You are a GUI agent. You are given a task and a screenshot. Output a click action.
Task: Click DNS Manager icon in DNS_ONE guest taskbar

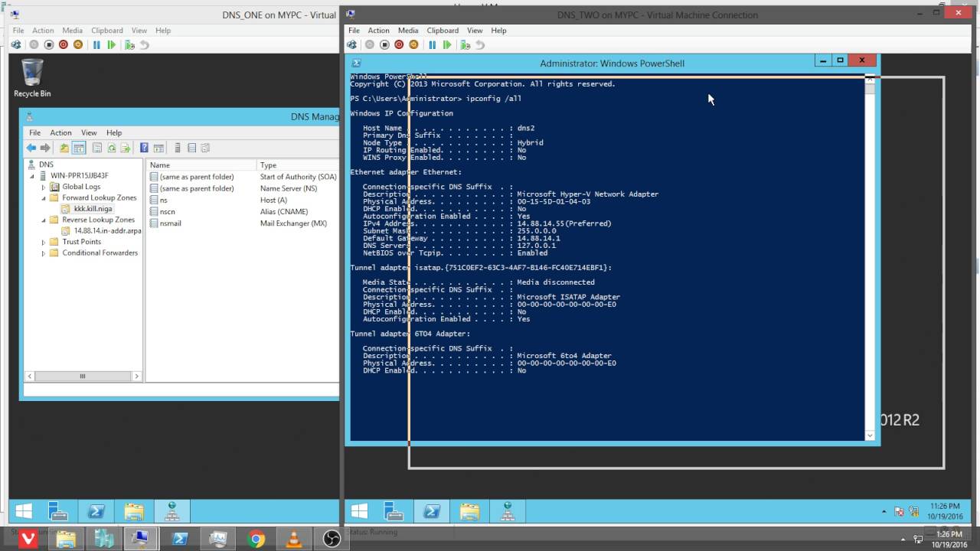tap(171, 511)
